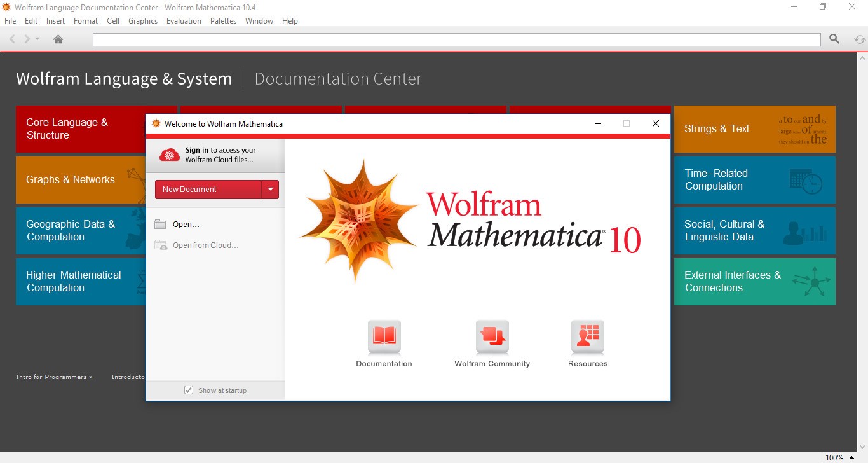Click the search magnifier icon
Viewport: 868px width, 463px height.
834,39
